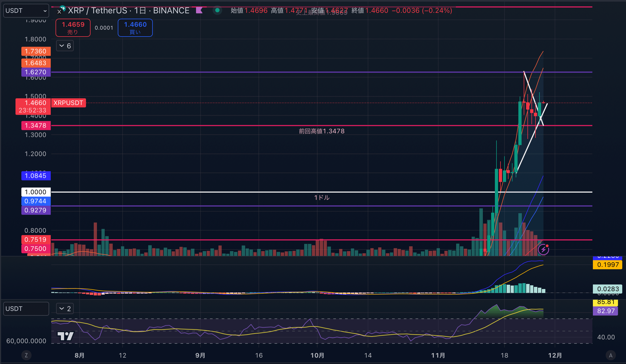Select the 1ドル horizontal line label
This screenshot has height=364, width=626.
click(322, 197)
